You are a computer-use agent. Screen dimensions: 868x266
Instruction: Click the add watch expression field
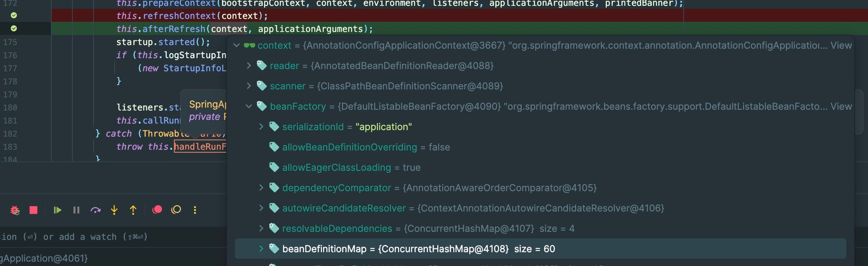pos(73,237)
